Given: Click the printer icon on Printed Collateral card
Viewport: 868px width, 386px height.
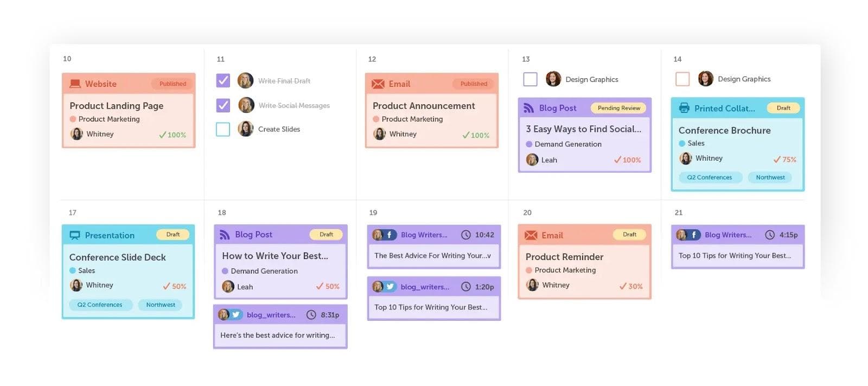Looking at the screenshot, I should click(x=684, y=108).
